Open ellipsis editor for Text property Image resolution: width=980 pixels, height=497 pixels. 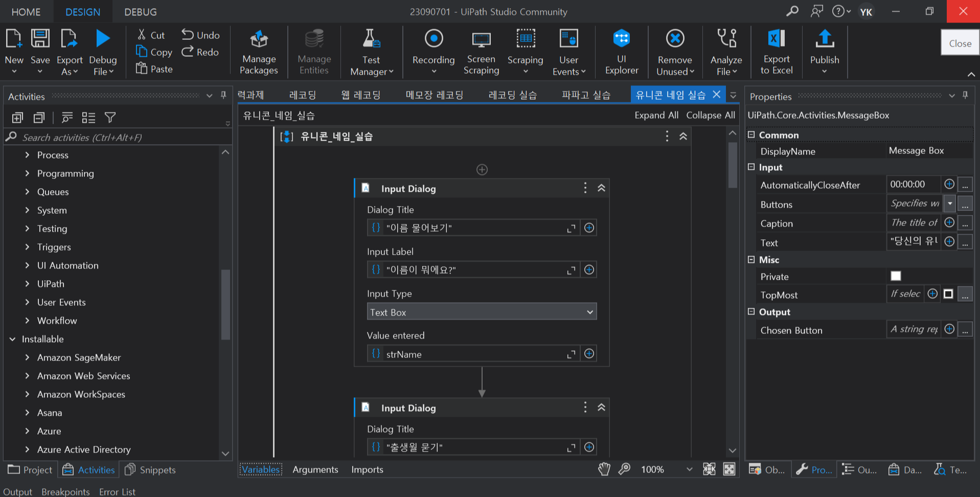coord(965,242)
